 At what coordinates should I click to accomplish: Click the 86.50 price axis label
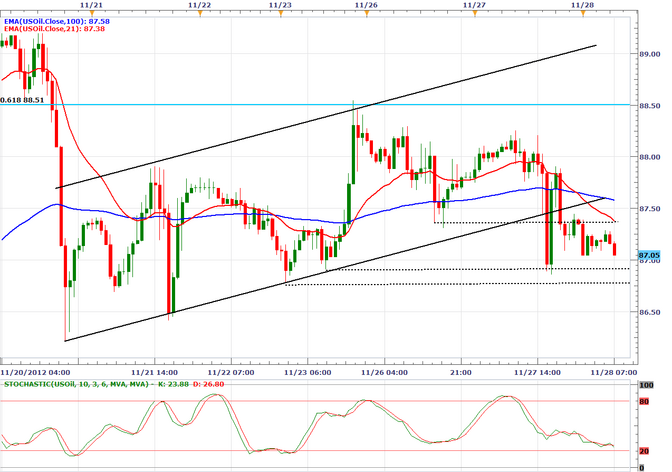(x=650, y=312)
